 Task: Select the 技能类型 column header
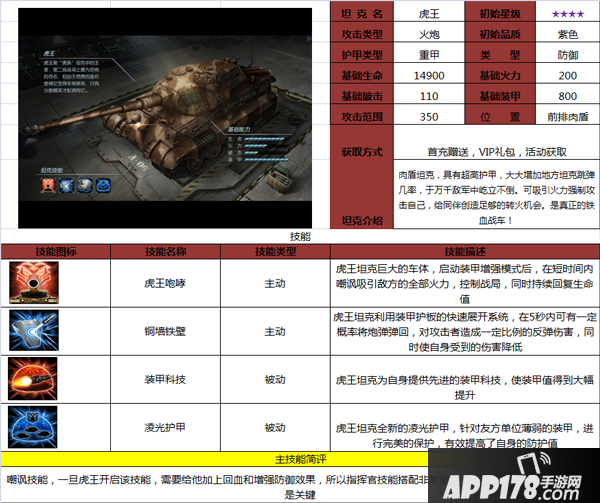274,251
